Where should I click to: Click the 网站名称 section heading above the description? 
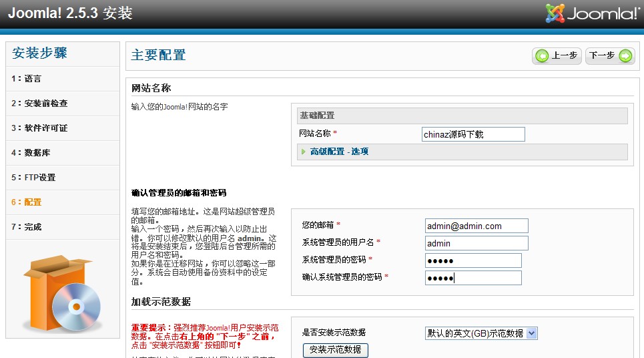(151, 88)
